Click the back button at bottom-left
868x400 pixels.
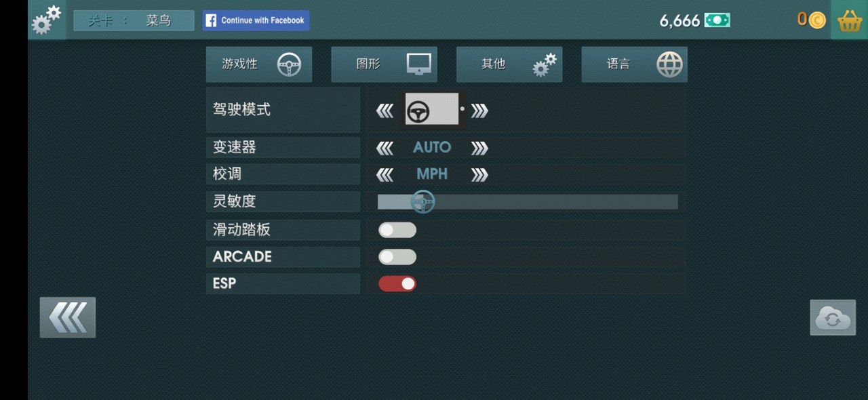(x=67, y=317)
